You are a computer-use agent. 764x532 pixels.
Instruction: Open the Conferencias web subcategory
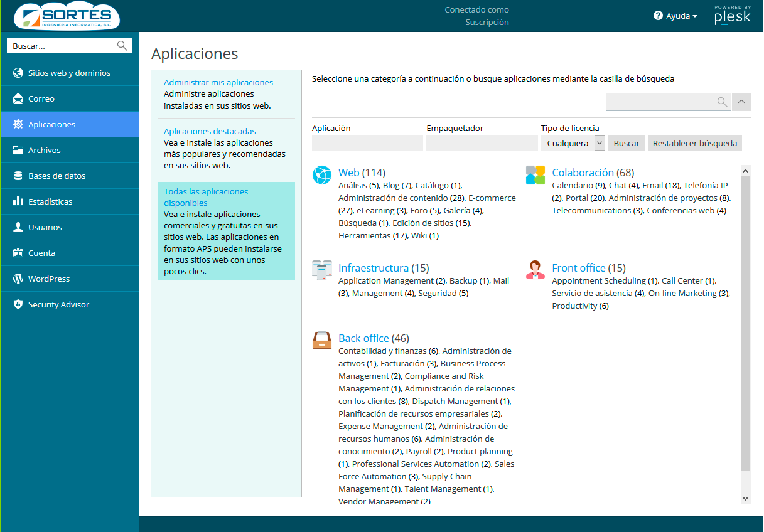click(x=681, y=210)
